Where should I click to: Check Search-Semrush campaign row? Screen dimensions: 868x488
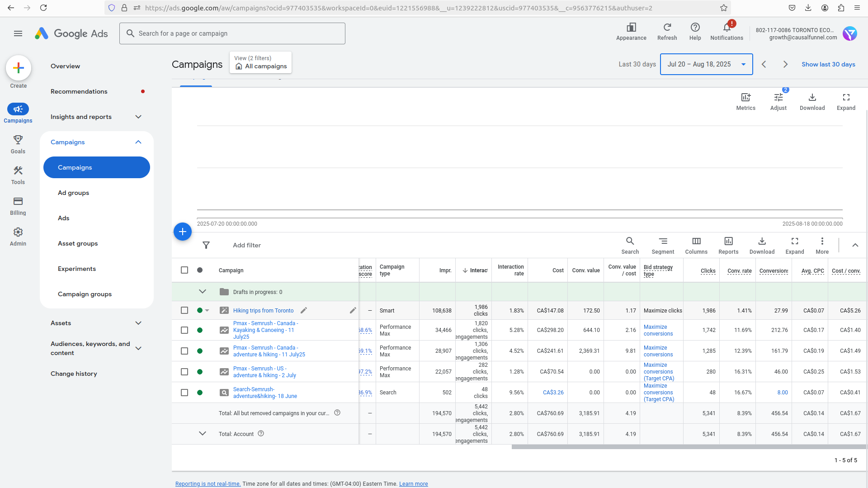[184, 393]
